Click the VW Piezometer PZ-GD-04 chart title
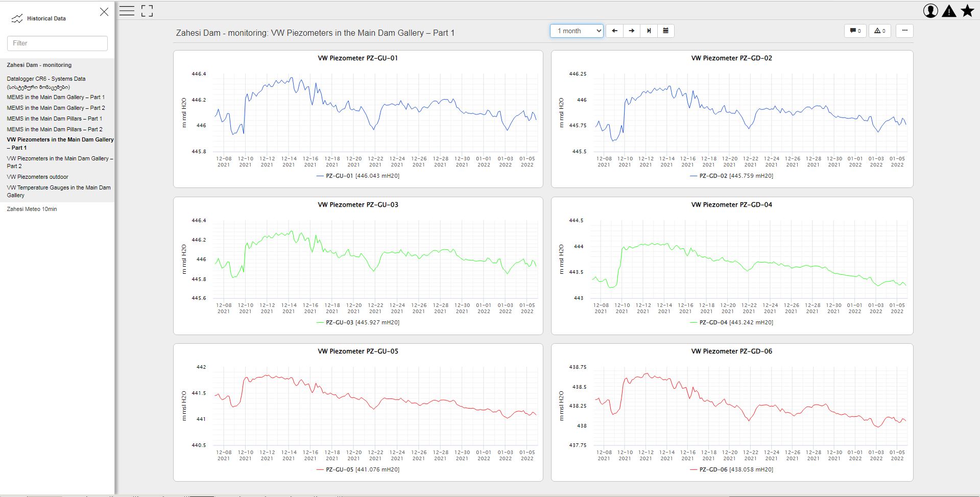The width and height of the screenshot is (980, 497). click(x=731, y=205)
